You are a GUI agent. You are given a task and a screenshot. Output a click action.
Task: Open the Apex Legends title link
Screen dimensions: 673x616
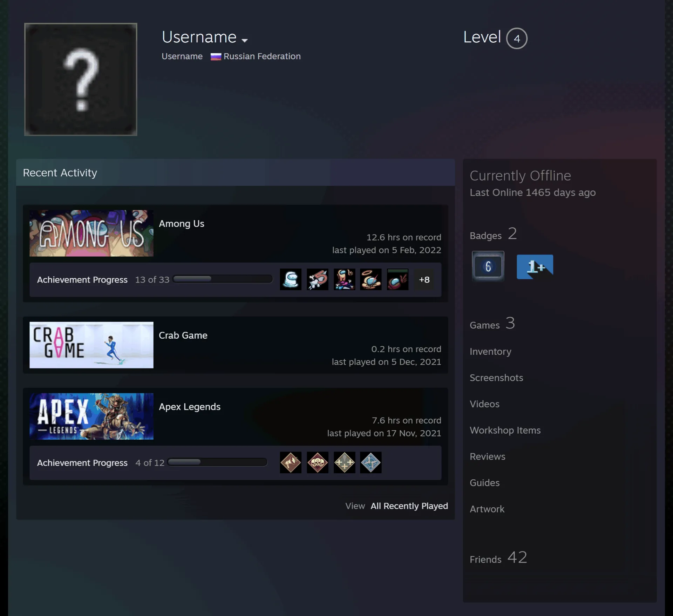(190, 407)
